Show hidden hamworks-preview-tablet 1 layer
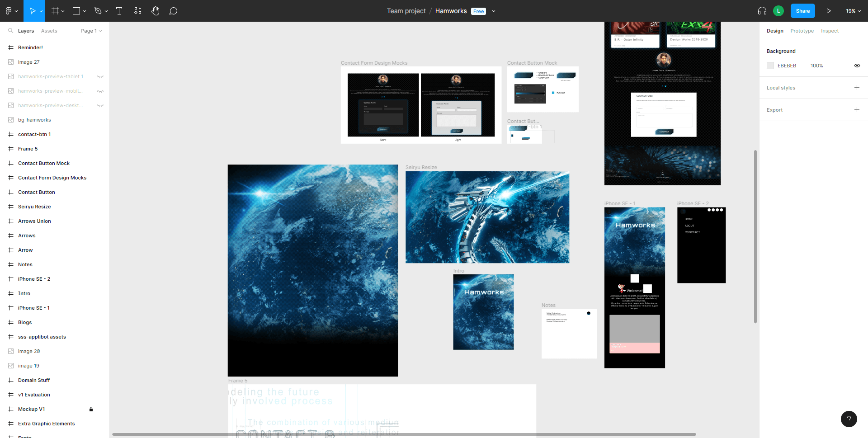The height and width of the screenshot is (438, 868). coord(100,76)
